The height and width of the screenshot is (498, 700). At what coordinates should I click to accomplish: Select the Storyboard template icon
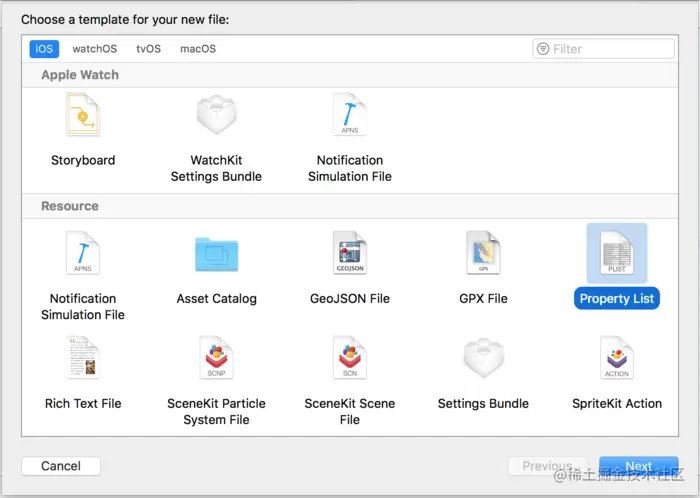[x=83, y=114]
